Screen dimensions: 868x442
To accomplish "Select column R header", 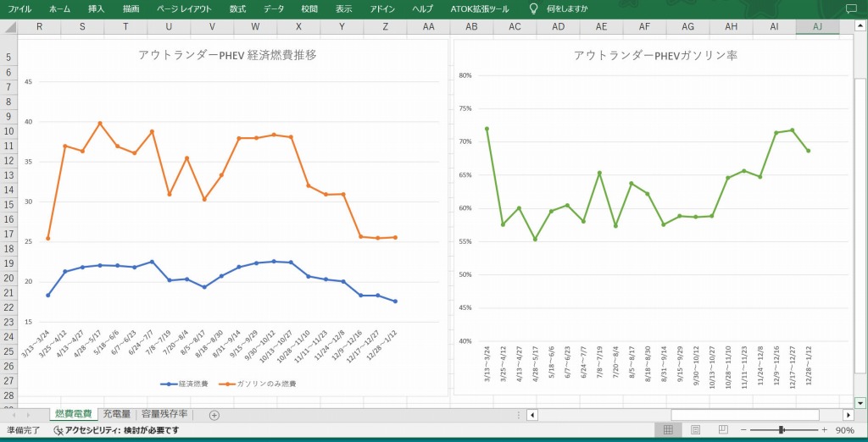I will click(39, 26).
